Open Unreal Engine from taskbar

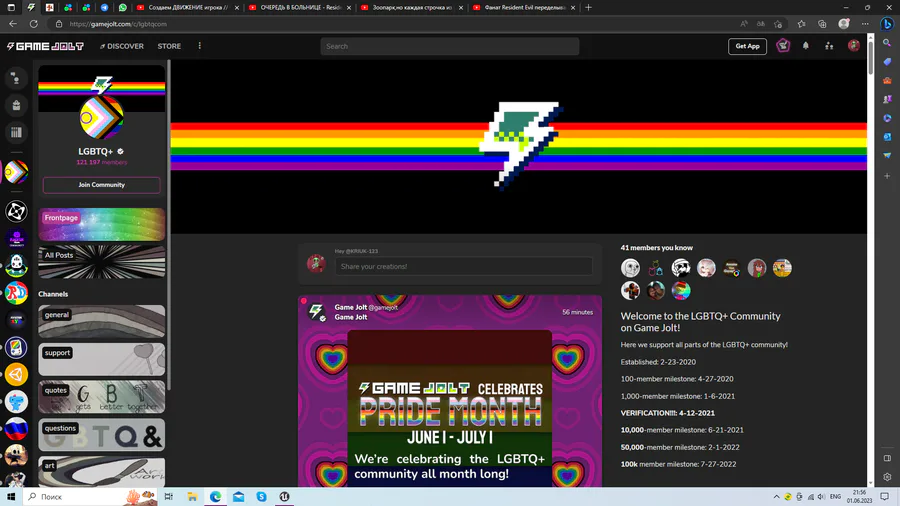tap(284, 497)
